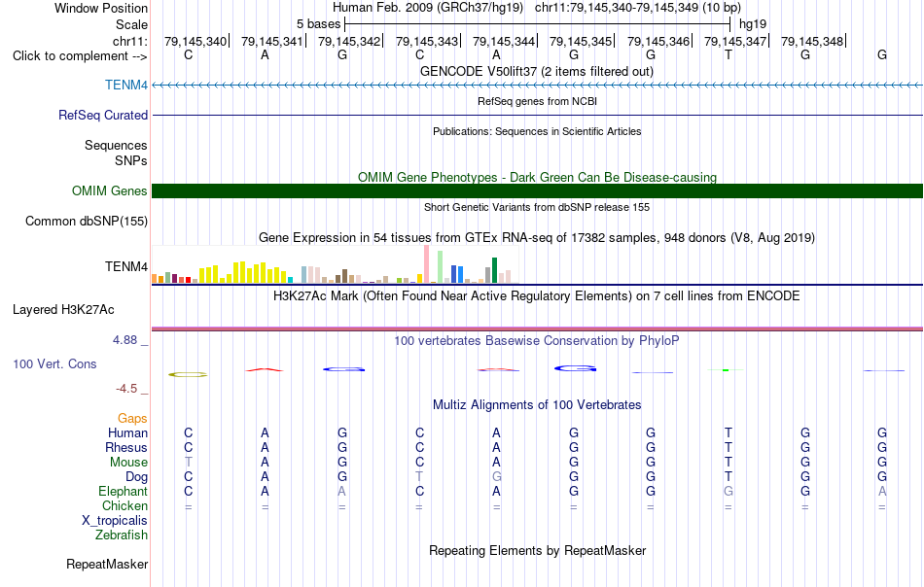Open the blue TENM4 GENCODE gene label
Image resolution: width=924 pixels, height=587 pixels.
[126, 85]
